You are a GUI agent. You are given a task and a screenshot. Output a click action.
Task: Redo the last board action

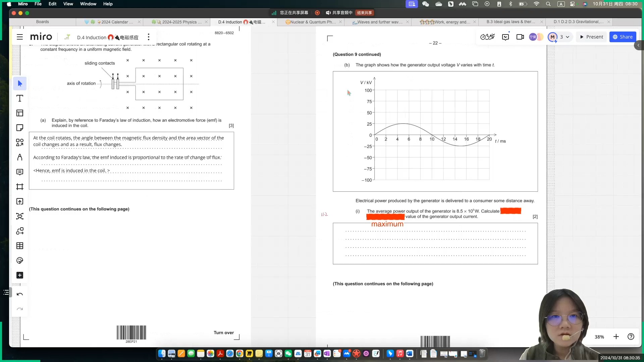point(20,309)
